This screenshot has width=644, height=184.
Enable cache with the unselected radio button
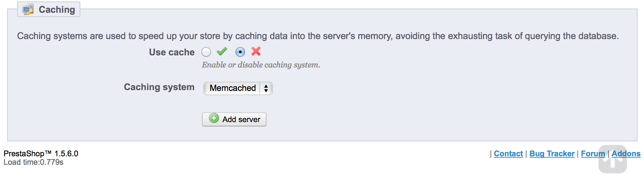pyautogui.click(x=206, y=52)
